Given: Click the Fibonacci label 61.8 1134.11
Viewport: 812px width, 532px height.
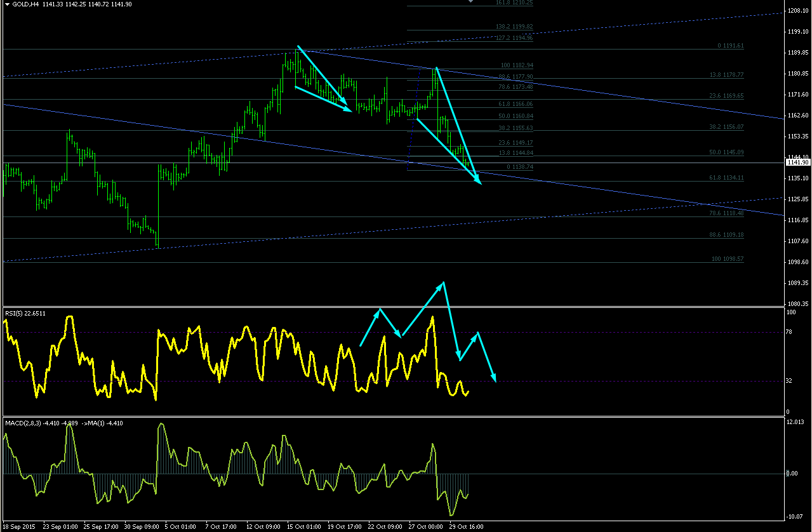Looking at the screenshot, I should pos(726,178).
